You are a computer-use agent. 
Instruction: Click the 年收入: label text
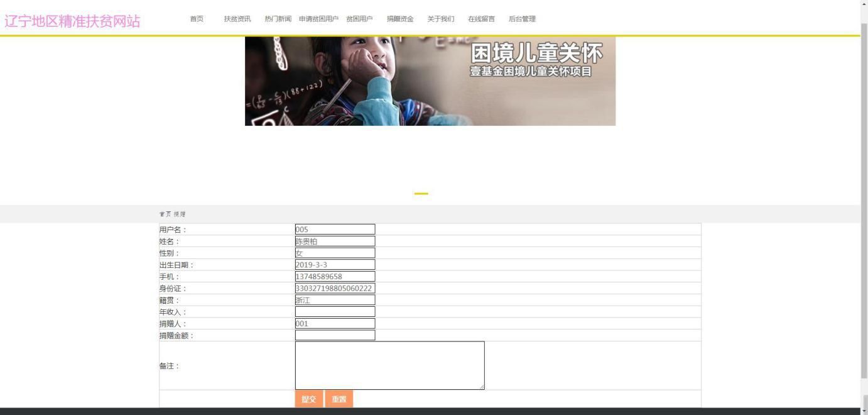click(x=173, y=312)
